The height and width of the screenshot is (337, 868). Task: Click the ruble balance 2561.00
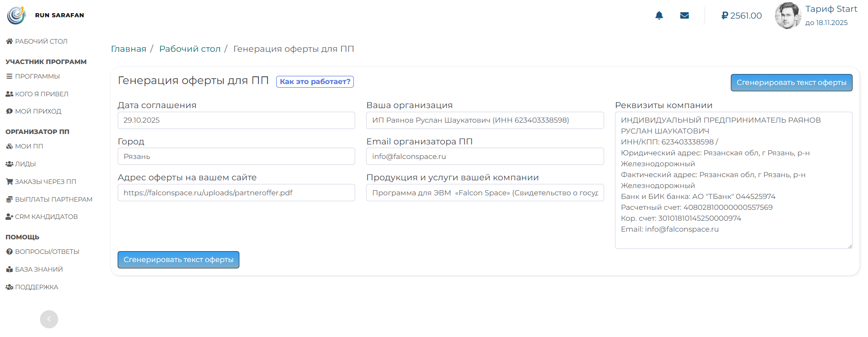(741, 15)
